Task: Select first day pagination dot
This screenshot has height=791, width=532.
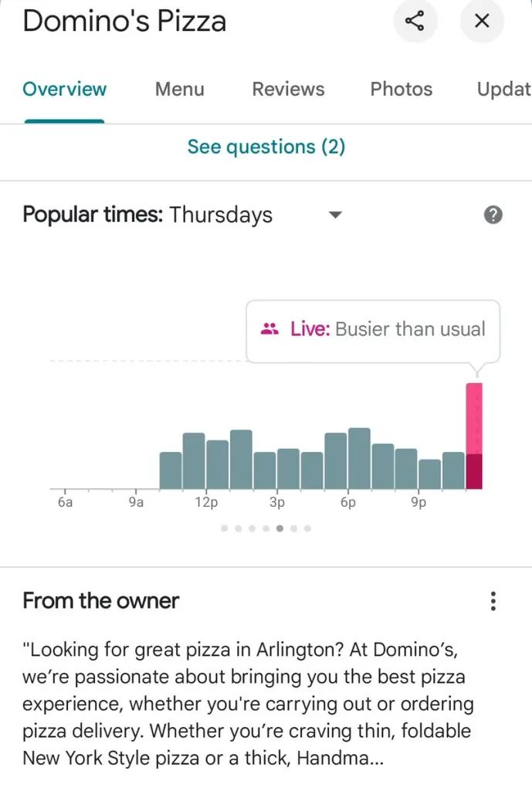Action: (x=225, y=529)
